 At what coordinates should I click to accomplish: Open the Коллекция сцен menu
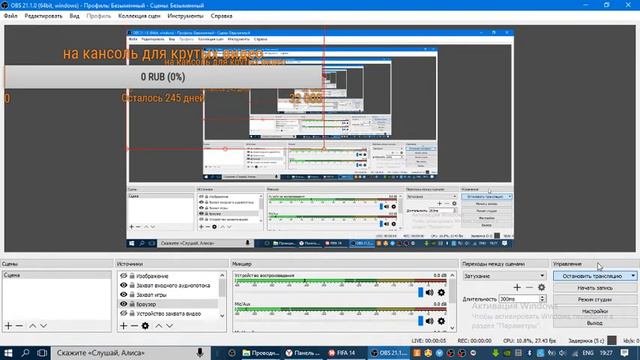(x=139, y=16)
